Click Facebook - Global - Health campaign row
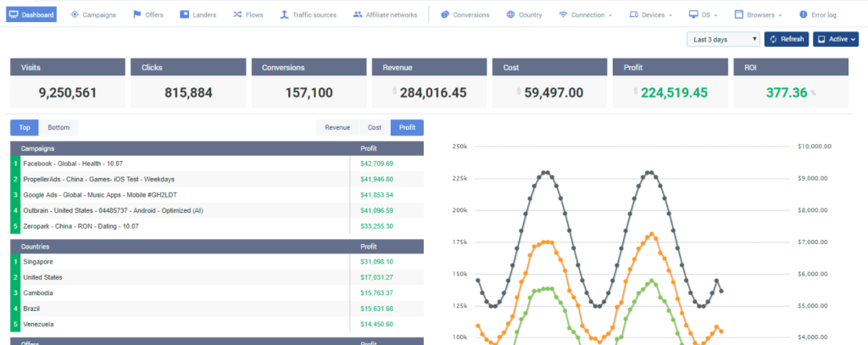The image size is (868, 345). pos(217,164)
